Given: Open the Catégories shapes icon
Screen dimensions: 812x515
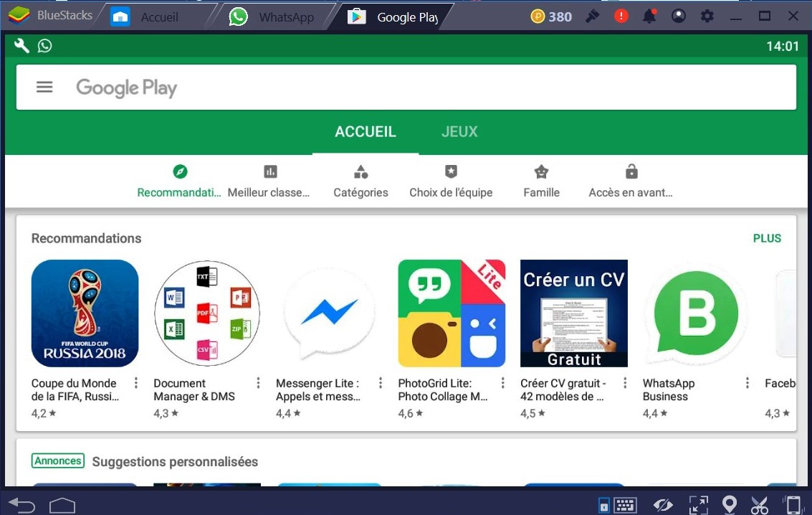Looking at the screenshot, I should tap(360, 181).
